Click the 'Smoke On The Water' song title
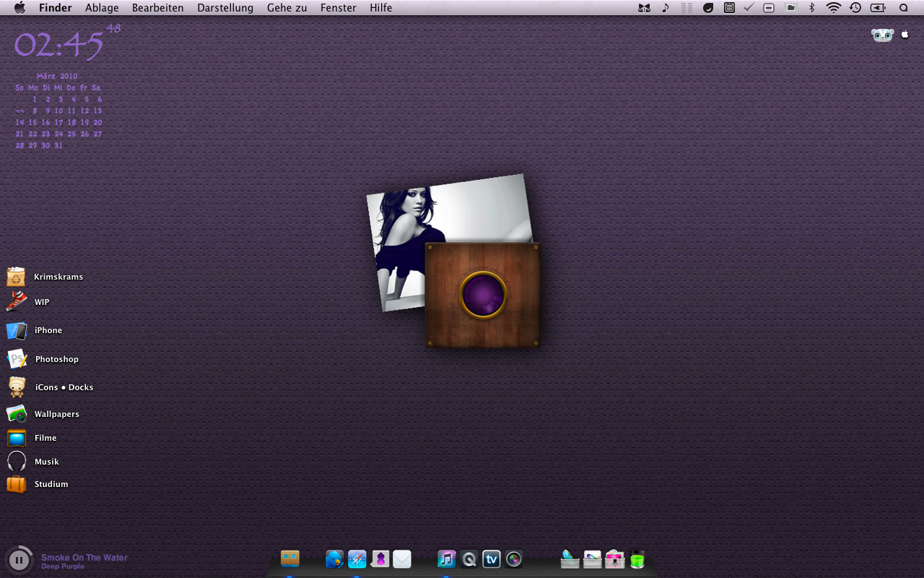The image size is (924, 578). click(x=84, y=557)
